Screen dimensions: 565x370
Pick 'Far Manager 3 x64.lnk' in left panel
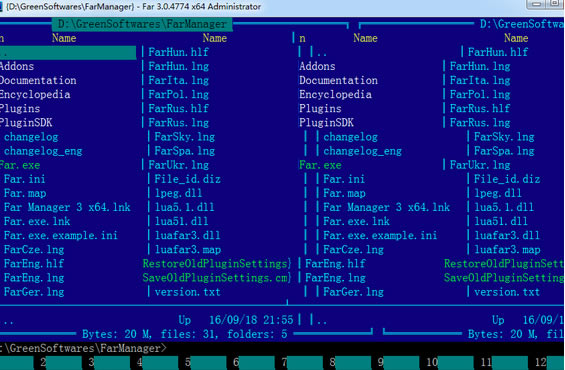click(x=67, y=208)
